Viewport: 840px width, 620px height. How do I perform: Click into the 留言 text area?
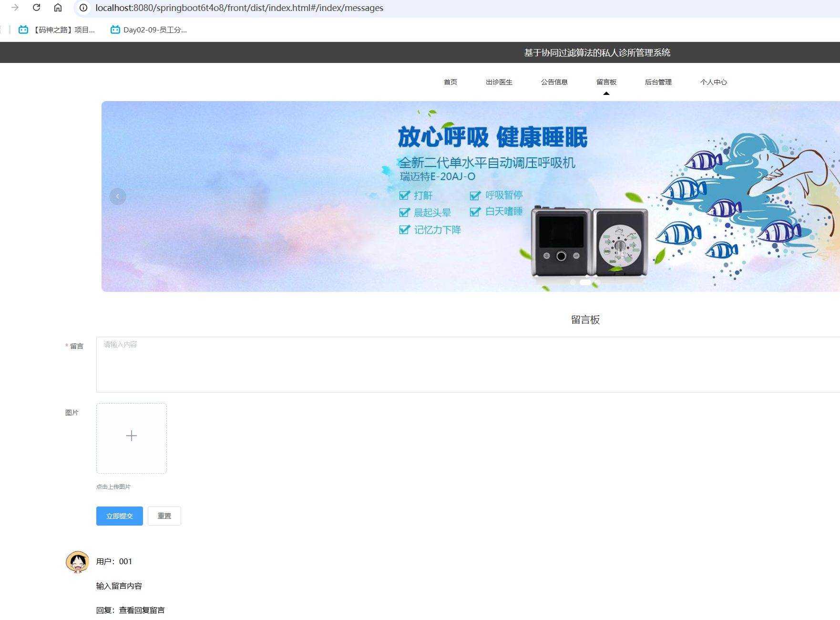(468, 364)
